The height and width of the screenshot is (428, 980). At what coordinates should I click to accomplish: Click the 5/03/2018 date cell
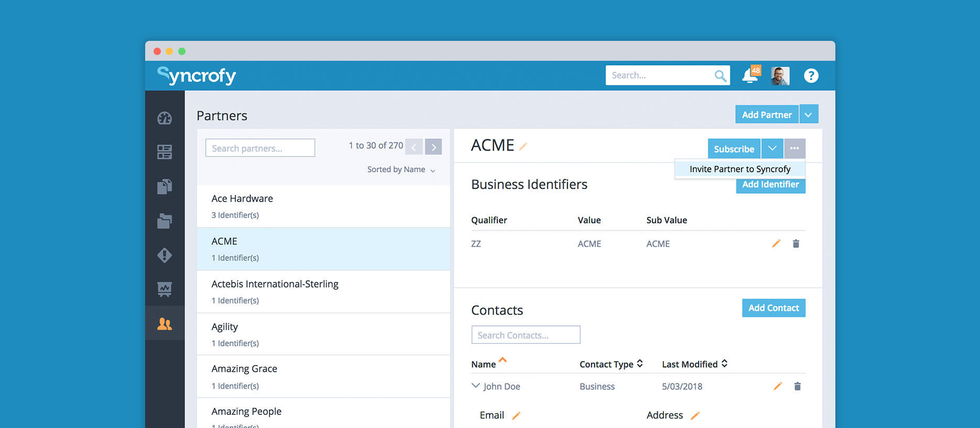(682, 387)
